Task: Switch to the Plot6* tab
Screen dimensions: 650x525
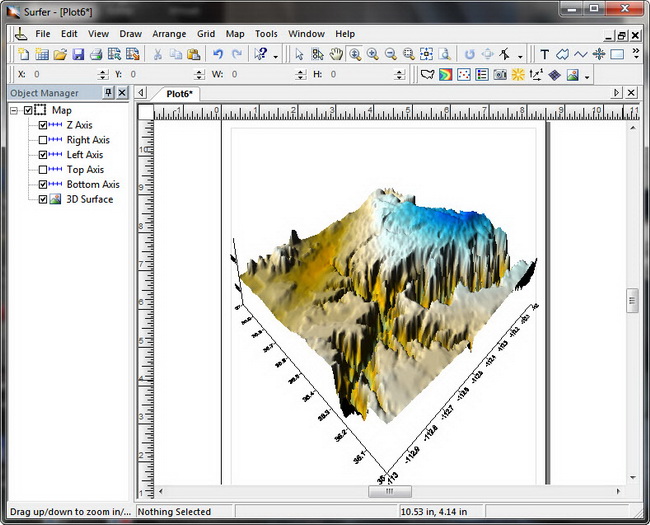Action: pyautogui.click(x=180, y=93)
